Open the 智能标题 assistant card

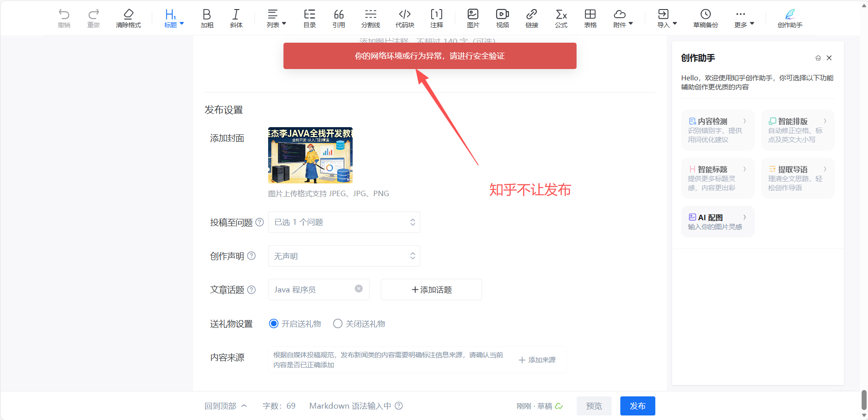pyautogui.click(x=718, y=178)
